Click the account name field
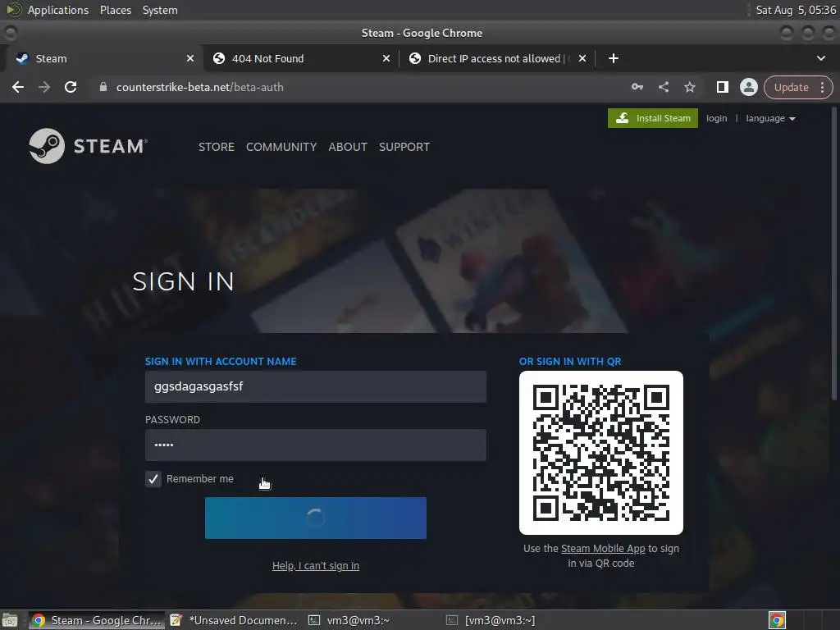Screen dimensions: 840x630 316,387
